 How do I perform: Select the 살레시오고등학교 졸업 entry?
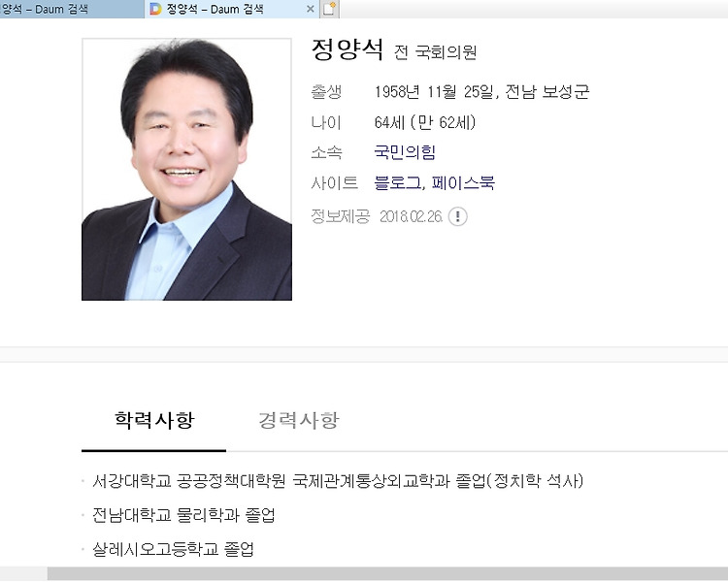click(x=173, y=550)
